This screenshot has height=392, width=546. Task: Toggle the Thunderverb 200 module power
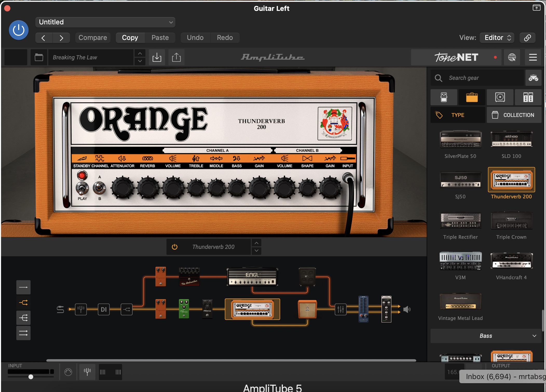tap(175, 247)
